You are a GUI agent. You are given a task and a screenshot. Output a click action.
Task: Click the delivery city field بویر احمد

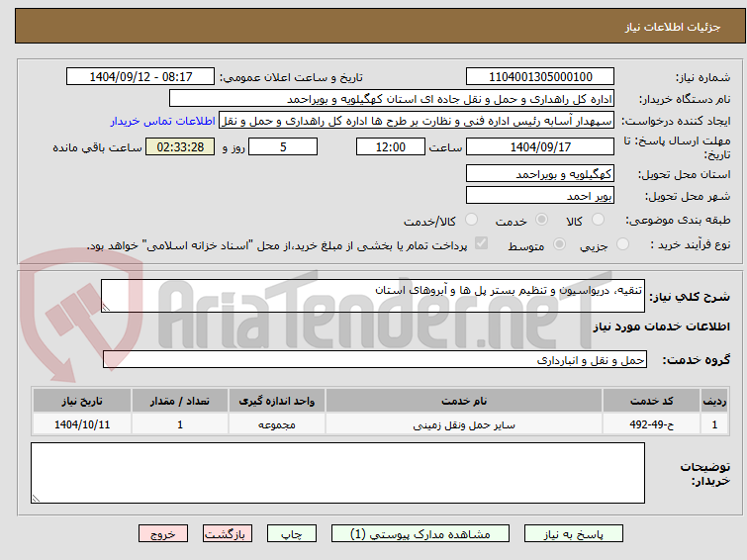tap(540, 195)
